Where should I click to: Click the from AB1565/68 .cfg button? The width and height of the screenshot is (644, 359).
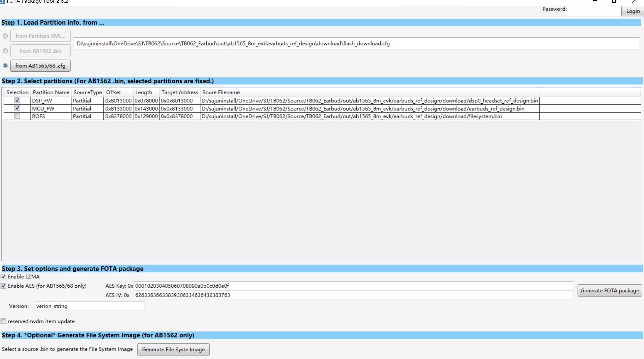[40, 66]
